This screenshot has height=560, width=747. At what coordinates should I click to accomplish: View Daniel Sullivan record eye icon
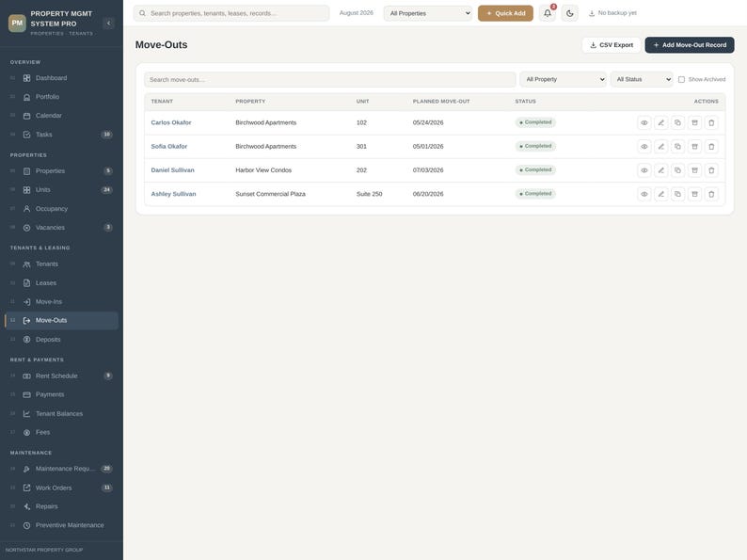[x=644, y=170]
